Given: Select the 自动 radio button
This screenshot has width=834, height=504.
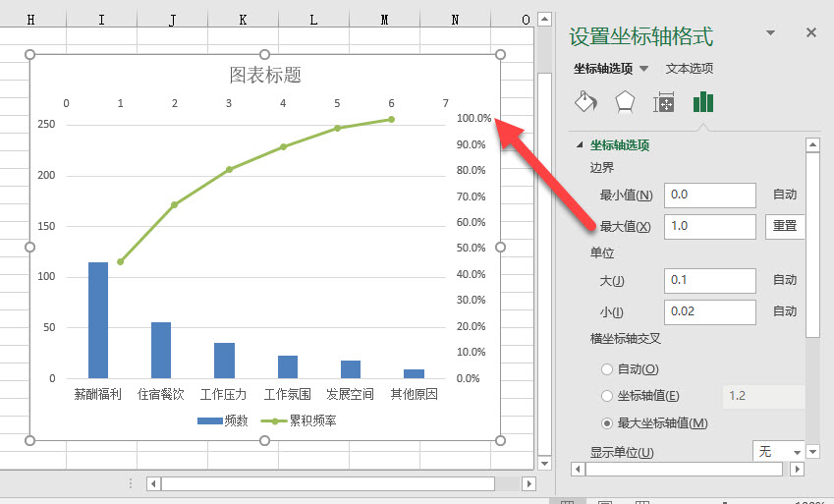Looking at the screenshot, I should coord(607,369).
